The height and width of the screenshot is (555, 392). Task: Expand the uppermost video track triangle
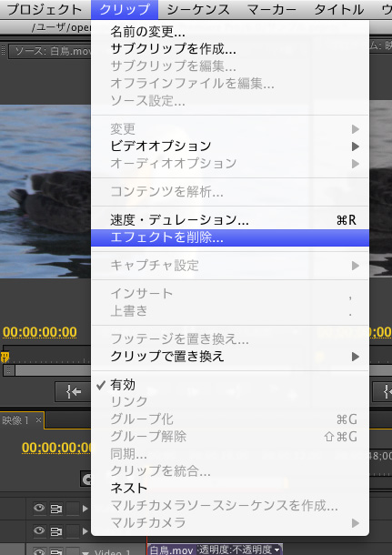pos(85,509)
